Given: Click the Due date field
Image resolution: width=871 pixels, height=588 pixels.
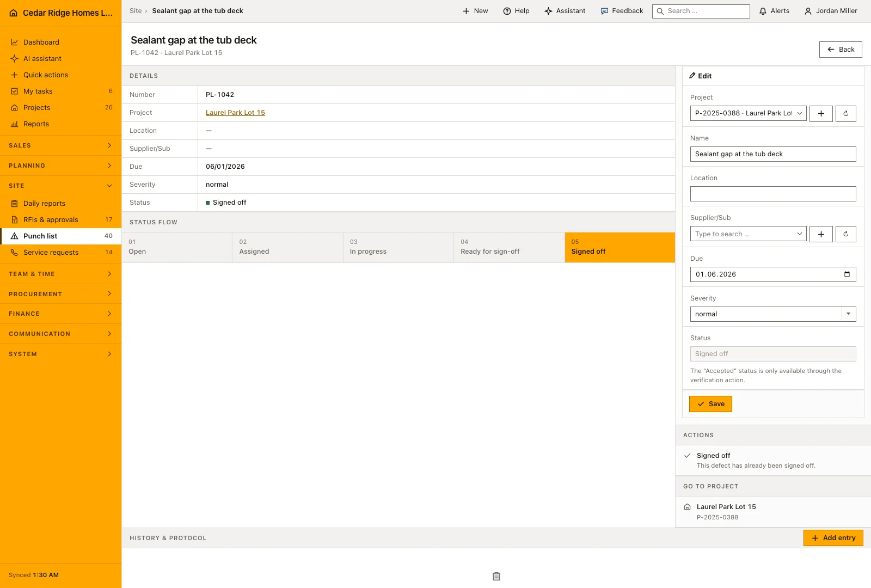Looking at the screenshot, I should point(773,274).
